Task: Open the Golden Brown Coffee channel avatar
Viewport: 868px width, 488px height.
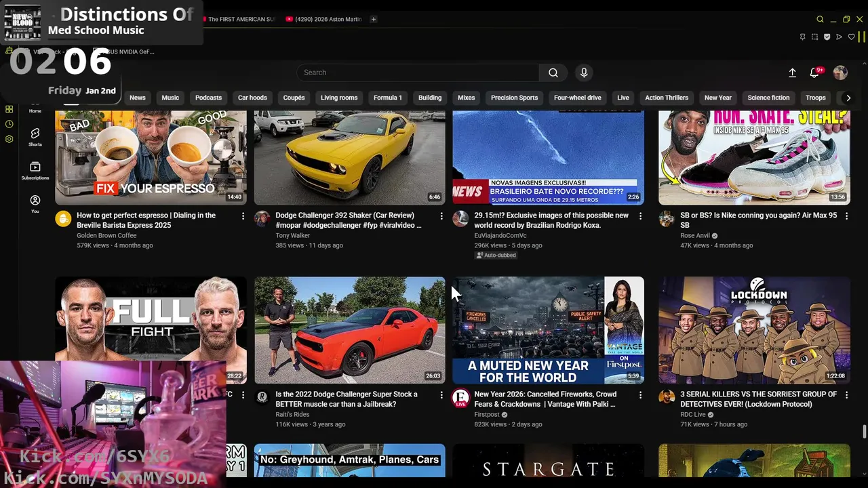Action: pos(63,218)
